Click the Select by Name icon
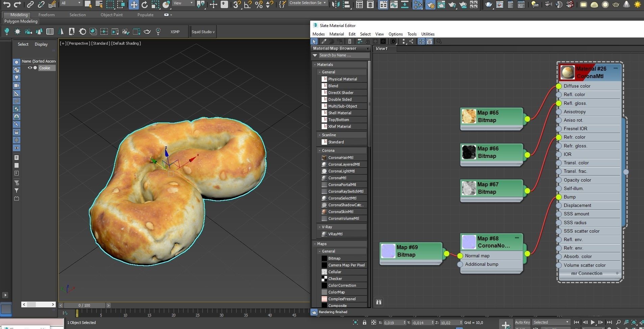The width and height of the screenshot is (644, 329). pos(99,4)
